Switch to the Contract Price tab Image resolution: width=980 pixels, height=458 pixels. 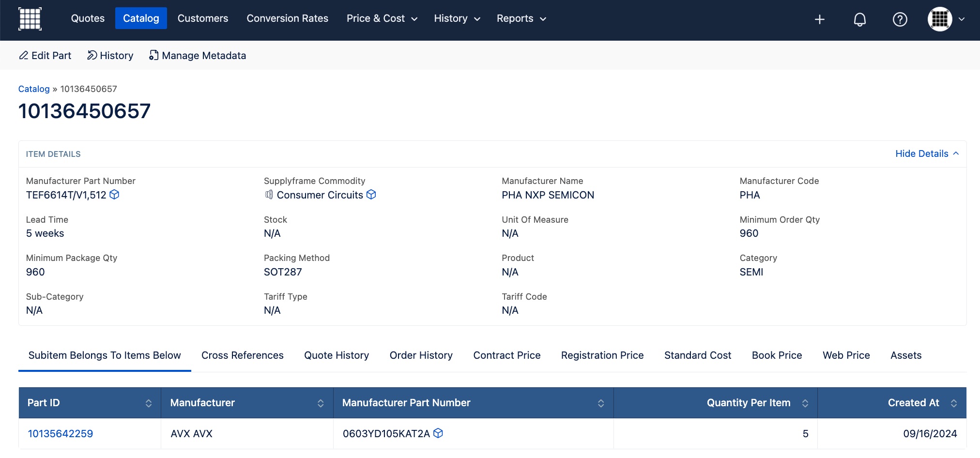click(507, 355)
